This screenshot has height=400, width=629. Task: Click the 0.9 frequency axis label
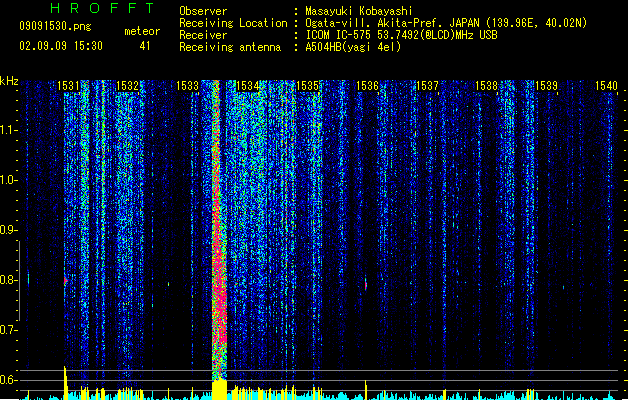8,230
